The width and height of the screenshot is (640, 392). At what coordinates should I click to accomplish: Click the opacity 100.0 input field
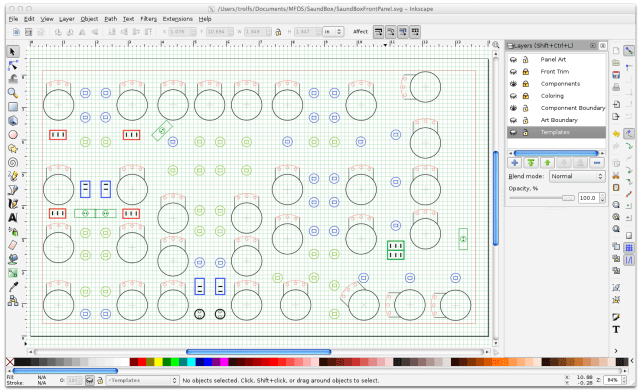click(589, 198)
